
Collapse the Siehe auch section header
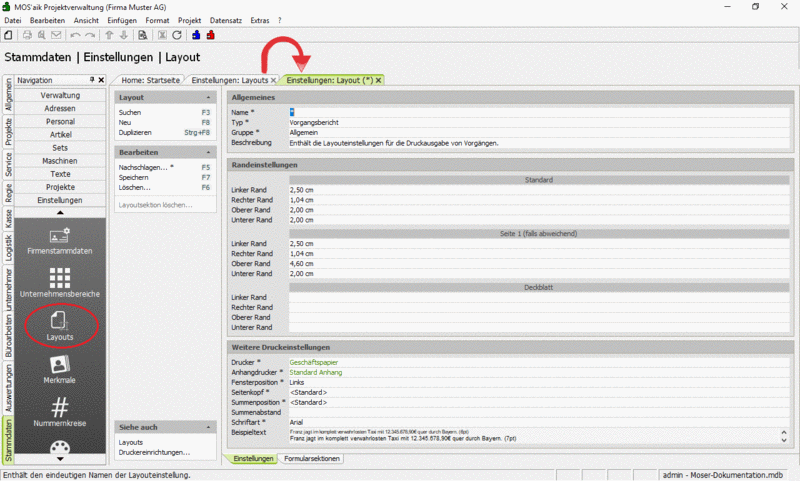pos(208,427)
